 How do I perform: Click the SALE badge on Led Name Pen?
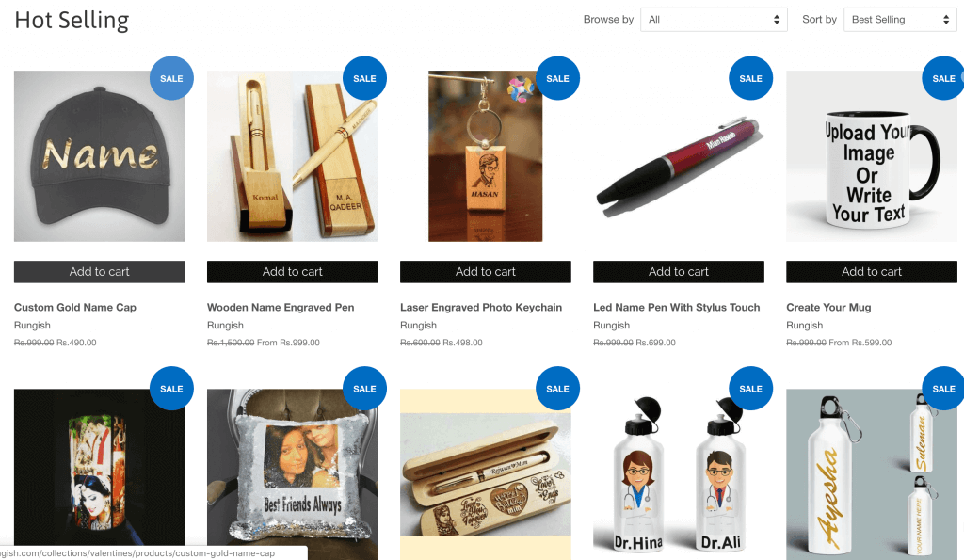[750, 78]
